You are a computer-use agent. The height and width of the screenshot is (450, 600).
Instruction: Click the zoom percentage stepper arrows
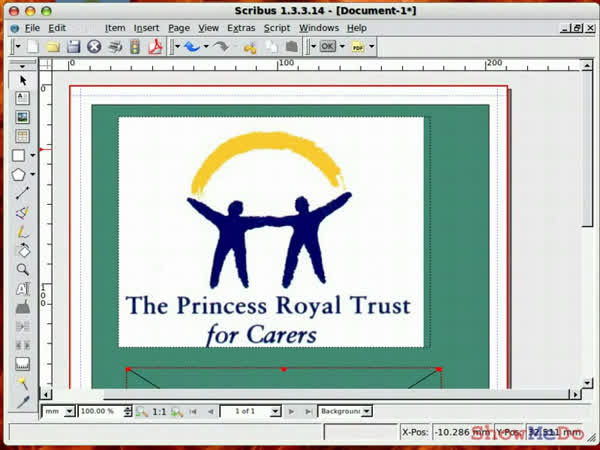pyautogui.click(x=128, y=411)
